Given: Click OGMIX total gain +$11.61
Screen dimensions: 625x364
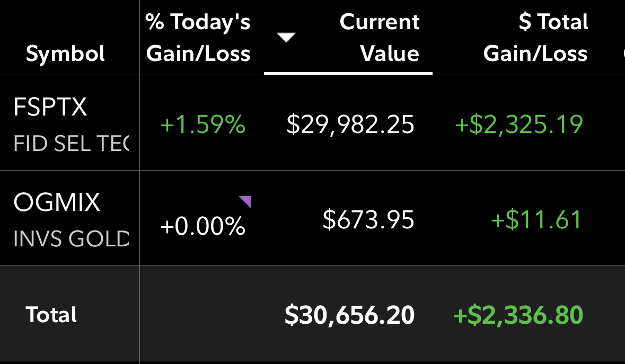Looking at the screenshot, I should 536,219.
